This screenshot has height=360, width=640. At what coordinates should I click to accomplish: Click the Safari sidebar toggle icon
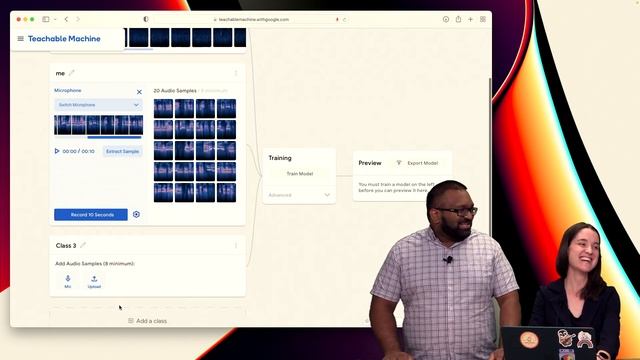(46, 19)
